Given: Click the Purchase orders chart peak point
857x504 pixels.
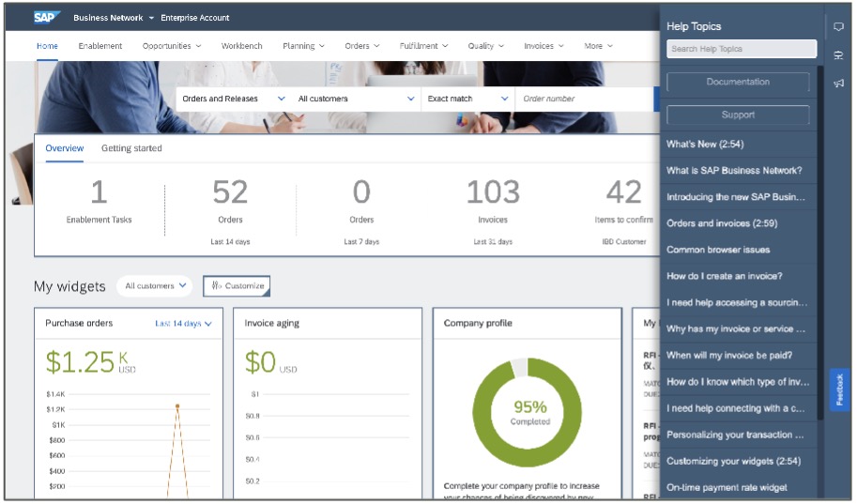Looking at the screenshot, I should coord(177,406).
